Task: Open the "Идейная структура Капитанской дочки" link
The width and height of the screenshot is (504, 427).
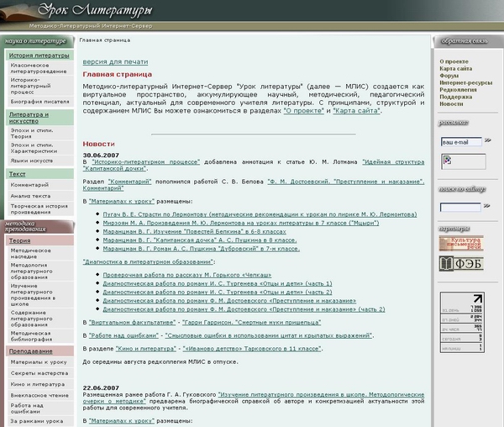Action: (393, 161)
